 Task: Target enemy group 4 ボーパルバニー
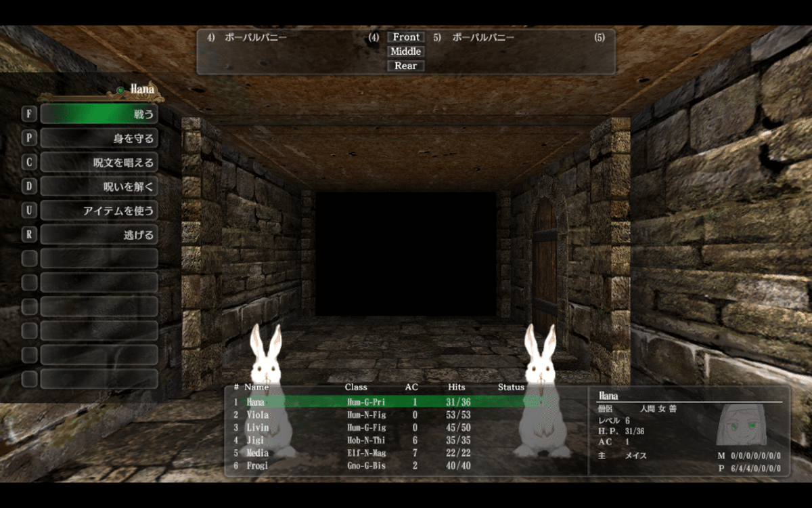(x=293, y=37)
